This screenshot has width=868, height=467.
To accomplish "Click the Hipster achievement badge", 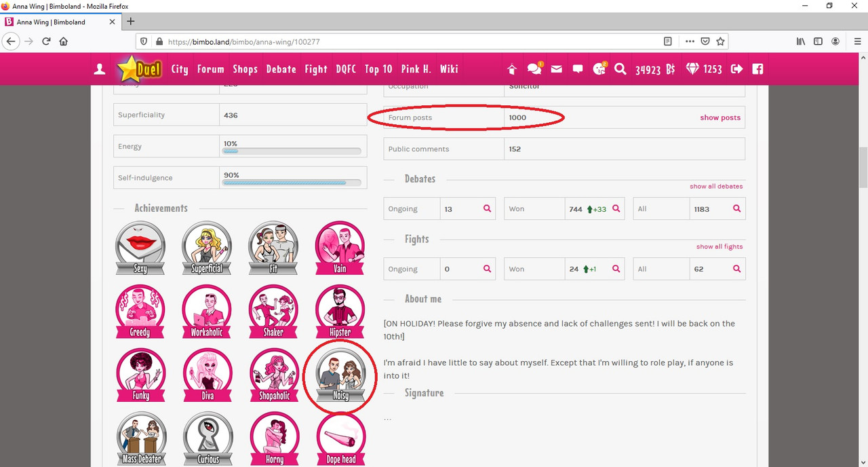I will [340, 312].
